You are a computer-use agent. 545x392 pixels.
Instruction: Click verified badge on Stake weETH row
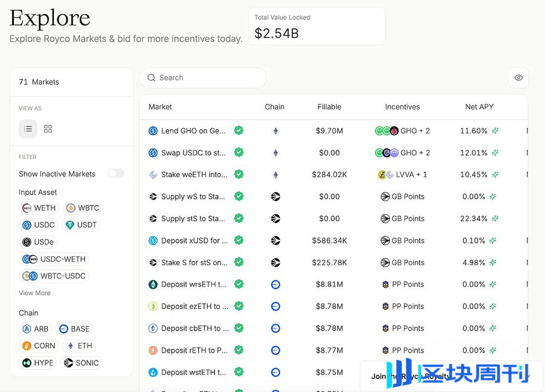coord(239,174)
